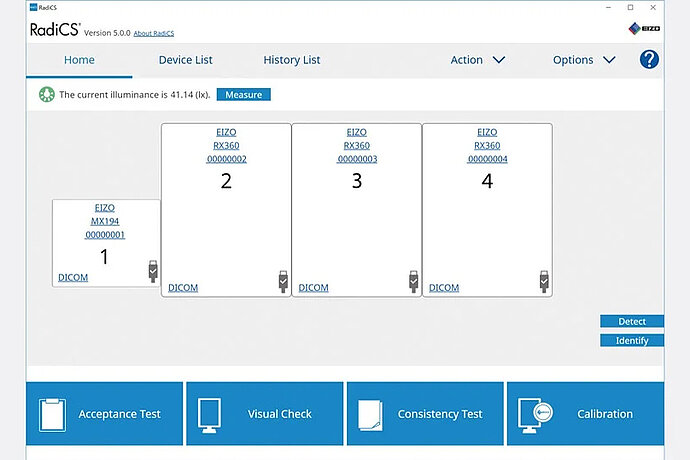Viewport: 690px width, 460px height.
Task: Start the Acceptance Test
Action: (x=104, y=414)
